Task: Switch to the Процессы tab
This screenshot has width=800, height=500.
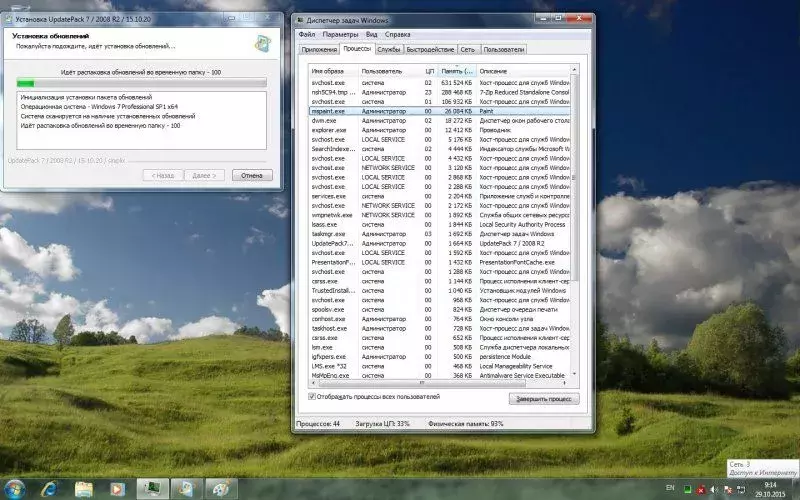Action: [x=357, y=48]
